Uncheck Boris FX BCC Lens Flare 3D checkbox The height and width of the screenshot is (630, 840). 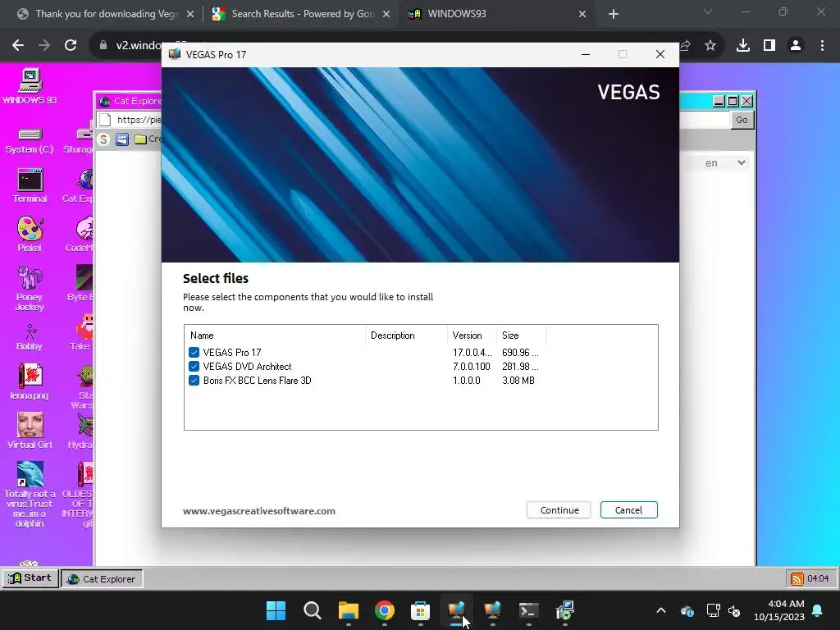[x=194, y=381]
